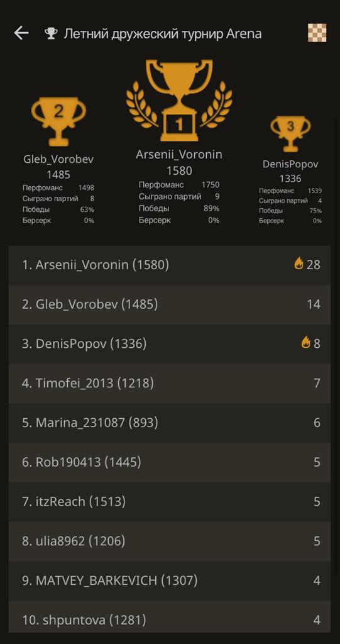Select leaderboard row 7 itzReach
Screen dimensions: 340x644
tap(170, 501)
